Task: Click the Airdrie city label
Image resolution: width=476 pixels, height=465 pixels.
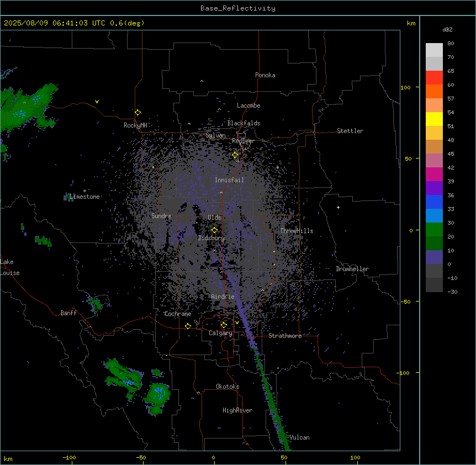Action: (x=223, y=297)
